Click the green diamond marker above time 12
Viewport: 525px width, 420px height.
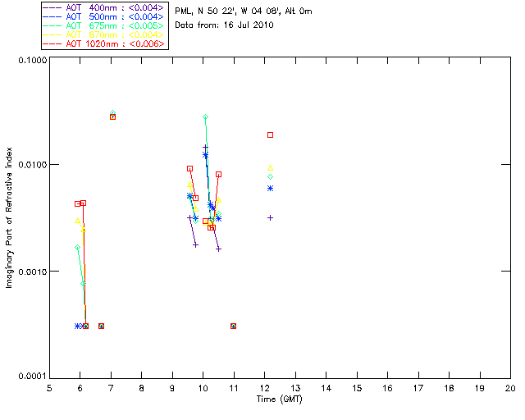click(x=270, y=177)
